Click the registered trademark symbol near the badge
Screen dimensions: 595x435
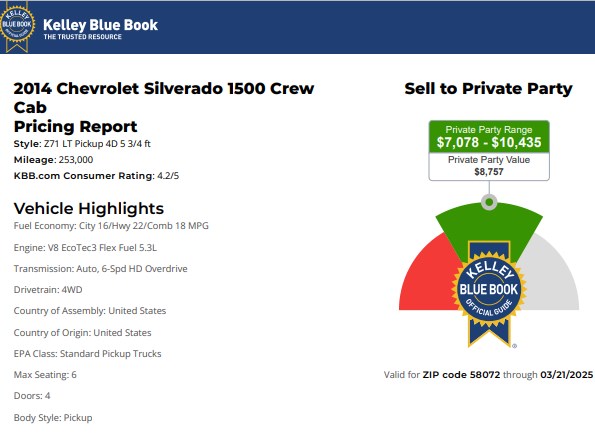coord(515,346)
